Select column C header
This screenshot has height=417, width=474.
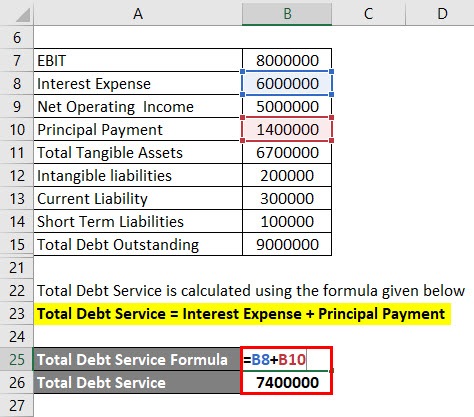coord(368,13)
